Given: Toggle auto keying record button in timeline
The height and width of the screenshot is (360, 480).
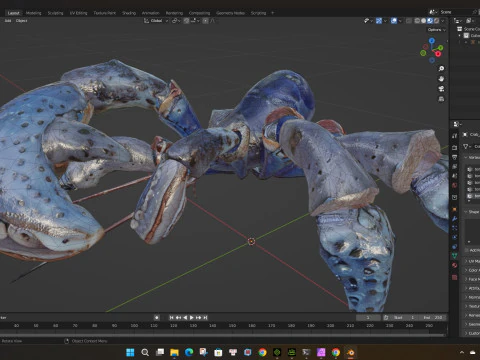Looking at the screenshot, I should click(157, 318).
